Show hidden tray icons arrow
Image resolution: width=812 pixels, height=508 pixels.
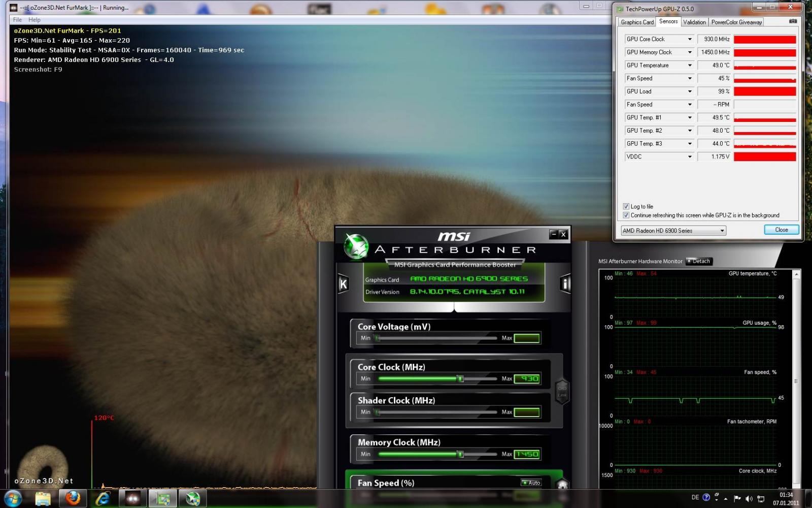click(x=726, y=499)
